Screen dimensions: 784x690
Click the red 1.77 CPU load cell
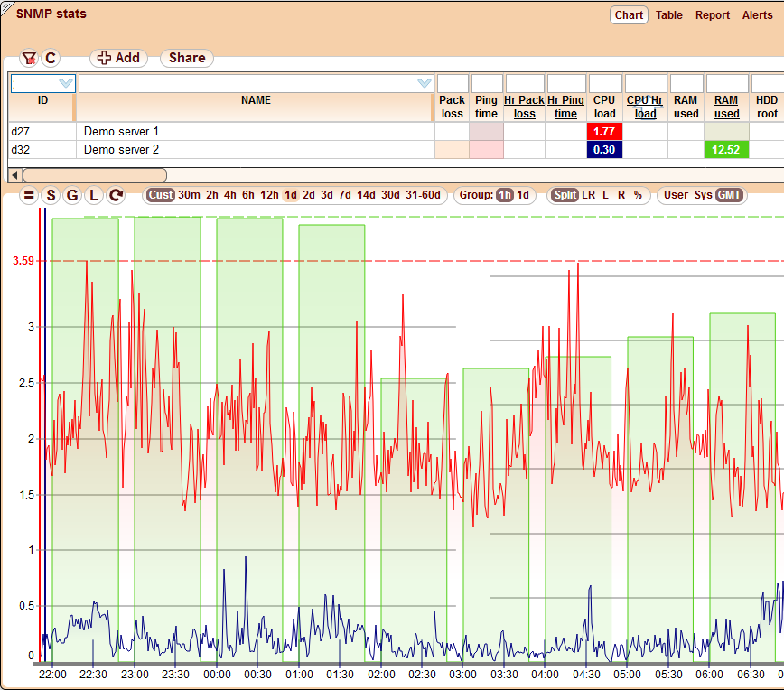[604, 132]
